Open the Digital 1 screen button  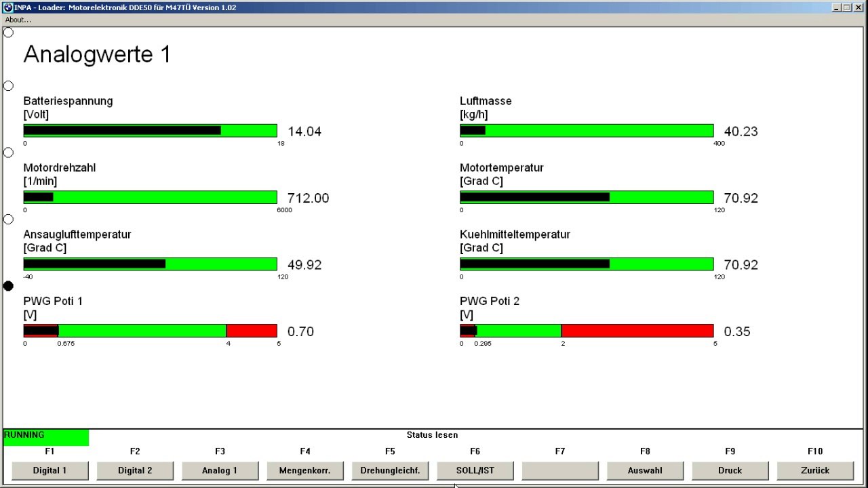coord(50,470)
